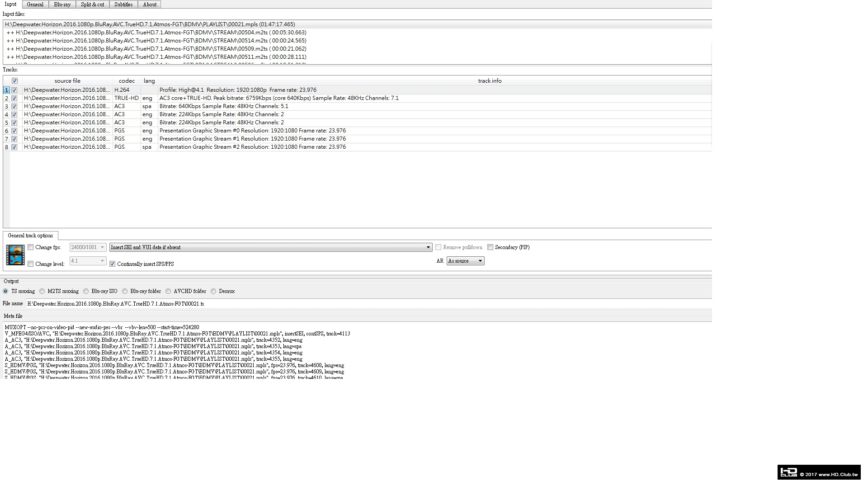Image resolution: width=868 pixels, height=486 pixels.
Task: Toggle the select-all tracks header checkbox
Action: [14, 81]
